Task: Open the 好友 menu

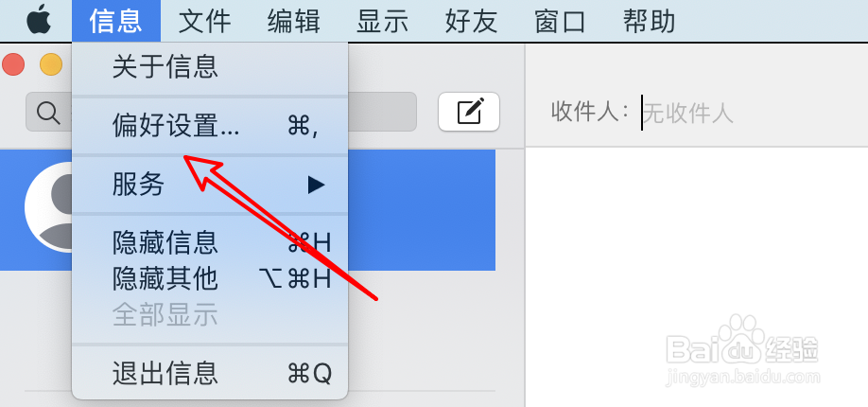Action: [x=471, y=21]
